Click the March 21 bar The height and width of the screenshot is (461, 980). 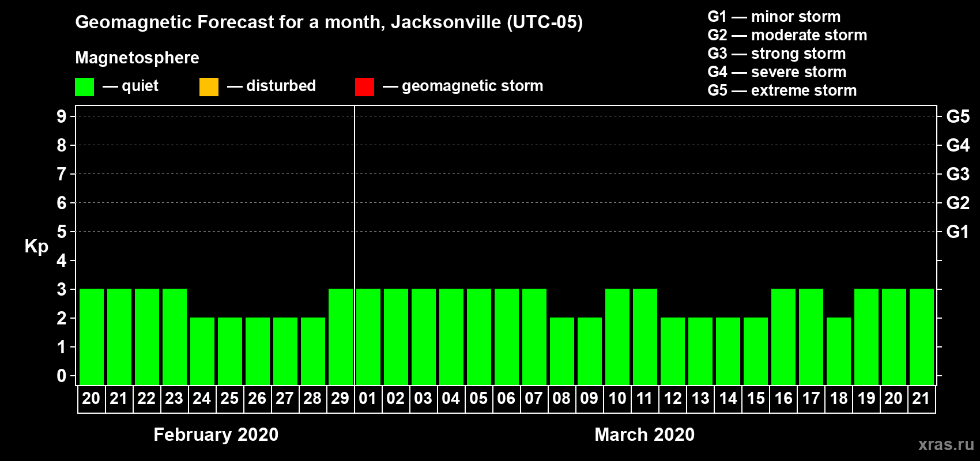click(x=922, y=337)
